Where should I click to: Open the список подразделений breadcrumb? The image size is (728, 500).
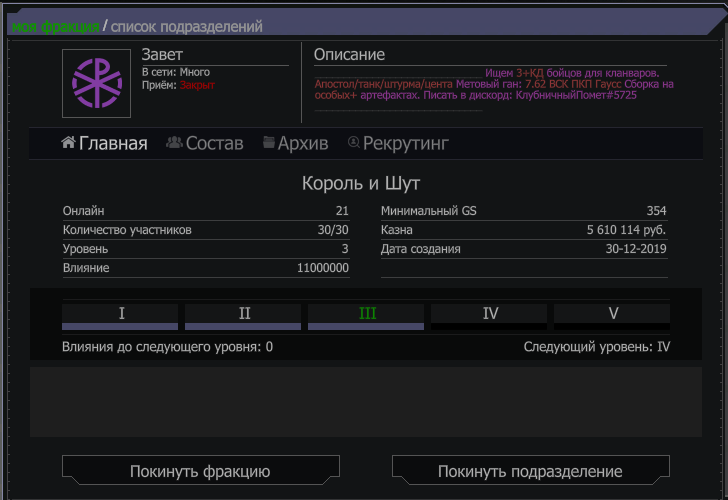[186, 26]
